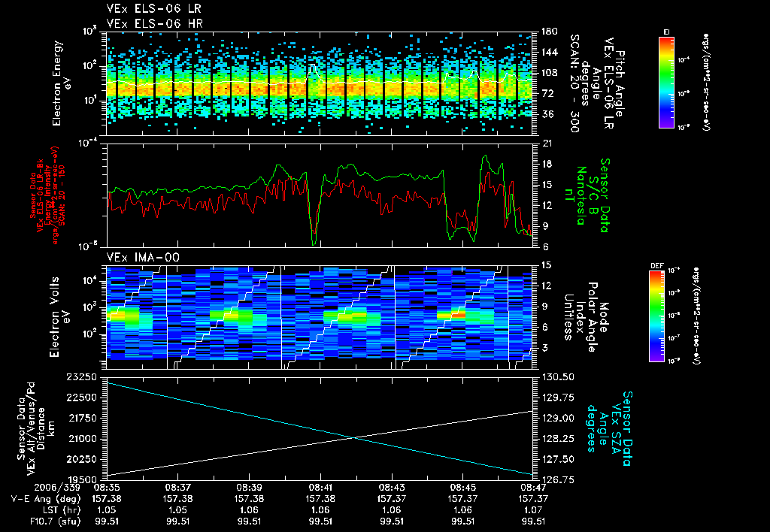Click the LST value 1.07 under 08:47
The width and height of the screenshot is (770, 532).
point(534,510)
